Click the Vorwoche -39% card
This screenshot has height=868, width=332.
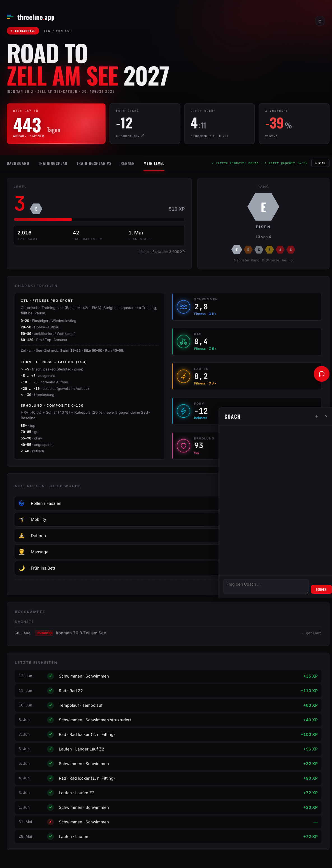[x=294, y=124]
